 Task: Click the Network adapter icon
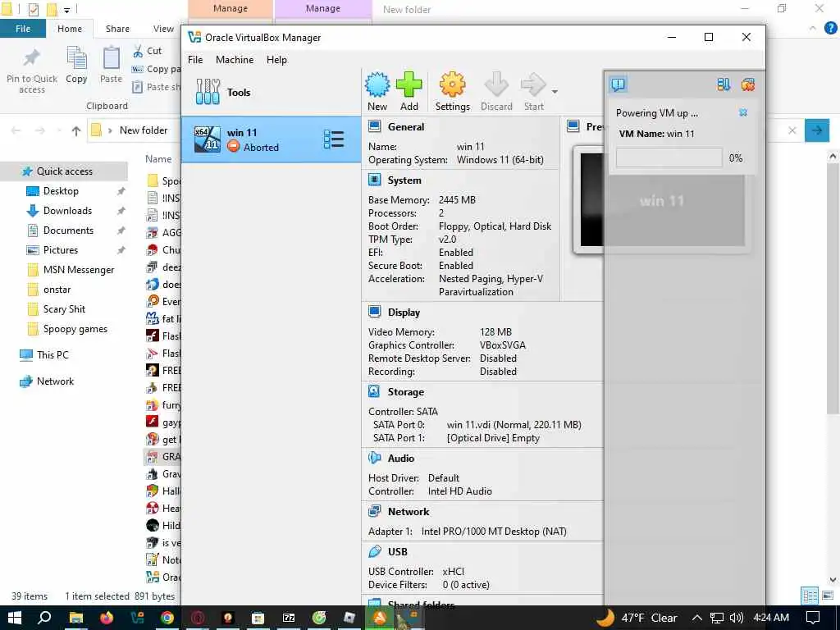click(374, 511)
